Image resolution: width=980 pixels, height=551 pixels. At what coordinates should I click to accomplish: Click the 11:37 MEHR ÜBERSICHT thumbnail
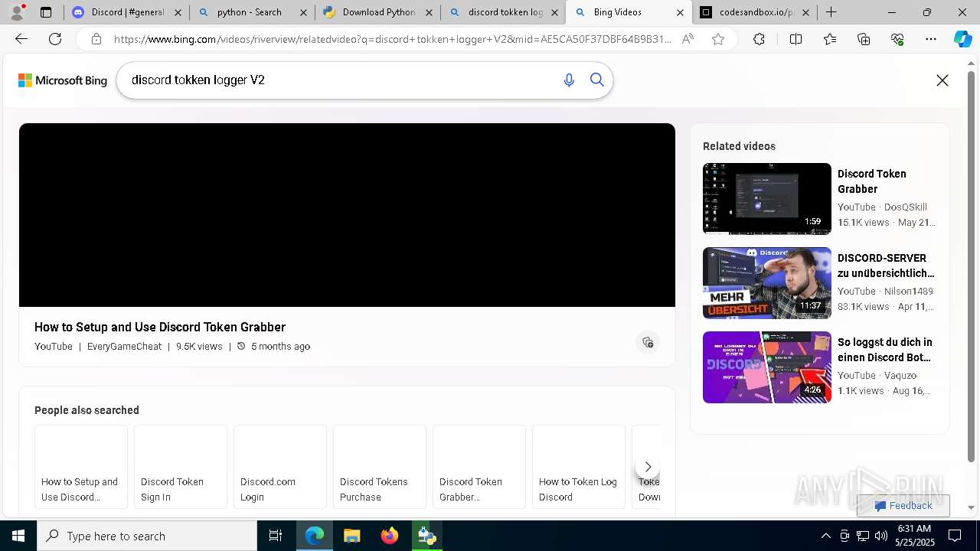point(767,283)
